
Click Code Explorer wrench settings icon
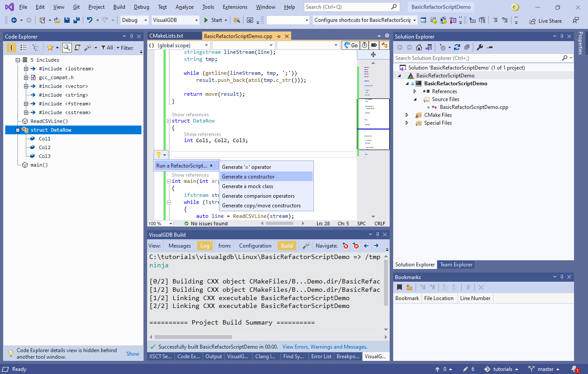tap(87, 48)
